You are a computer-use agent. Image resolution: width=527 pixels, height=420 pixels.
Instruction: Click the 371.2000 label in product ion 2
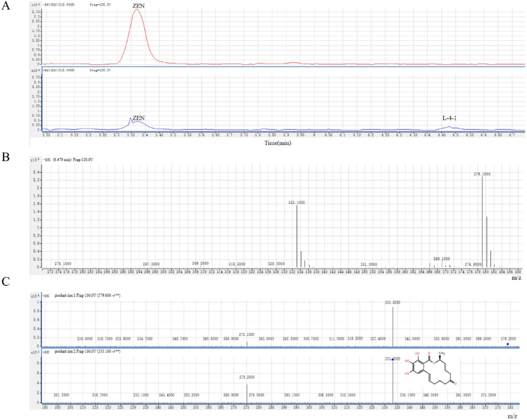[x=488, y=395]
